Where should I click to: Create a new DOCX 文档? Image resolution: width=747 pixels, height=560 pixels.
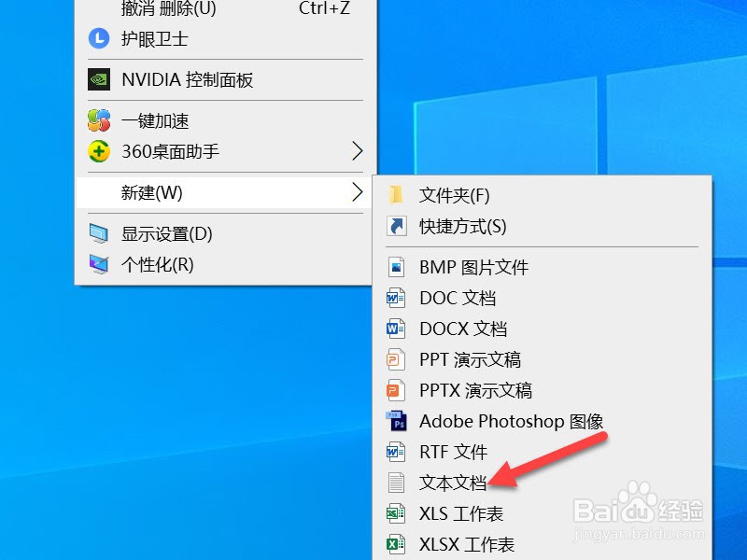(x=543, y=329)
